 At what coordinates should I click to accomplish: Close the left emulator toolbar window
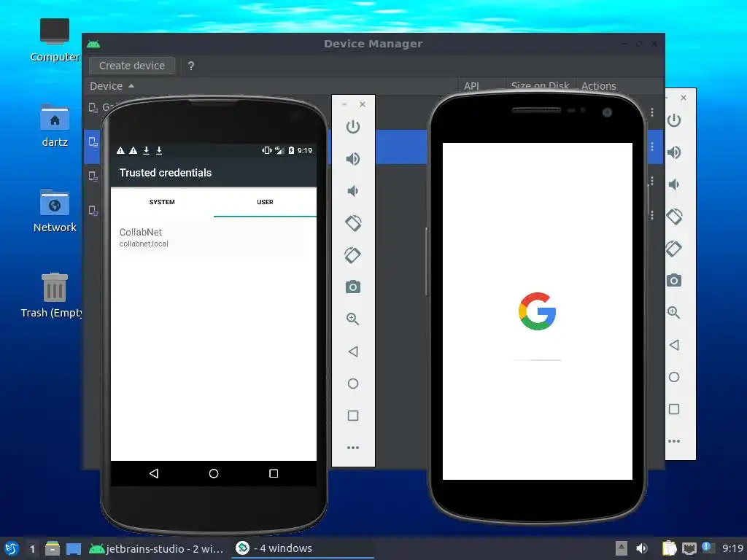tap(363, 104)
